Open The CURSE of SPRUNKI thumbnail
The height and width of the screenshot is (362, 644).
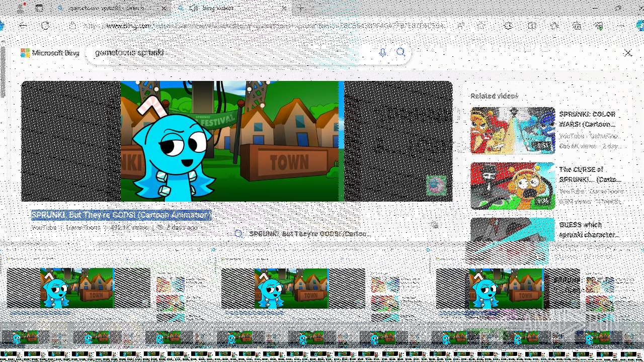pos(512,186)
